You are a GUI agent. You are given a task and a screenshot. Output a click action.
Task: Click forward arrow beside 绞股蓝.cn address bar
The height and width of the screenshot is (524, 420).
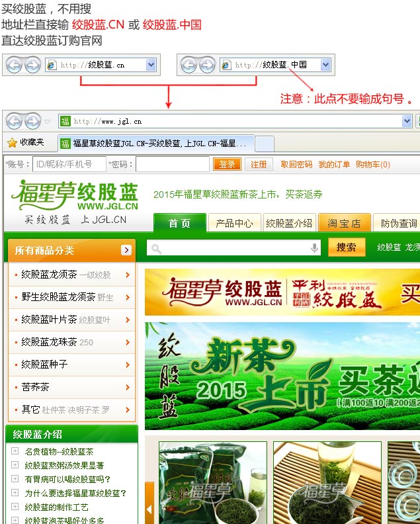33,65
